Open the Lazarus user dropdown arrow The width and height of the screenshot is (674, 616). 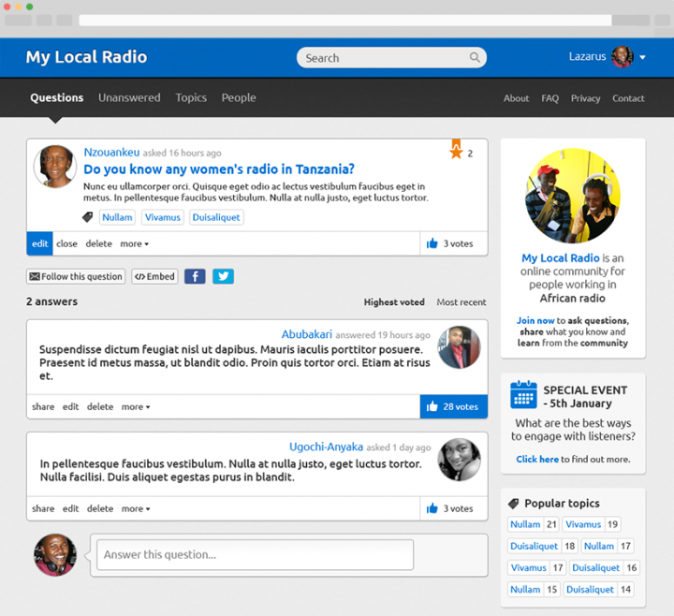coord(643,58)
